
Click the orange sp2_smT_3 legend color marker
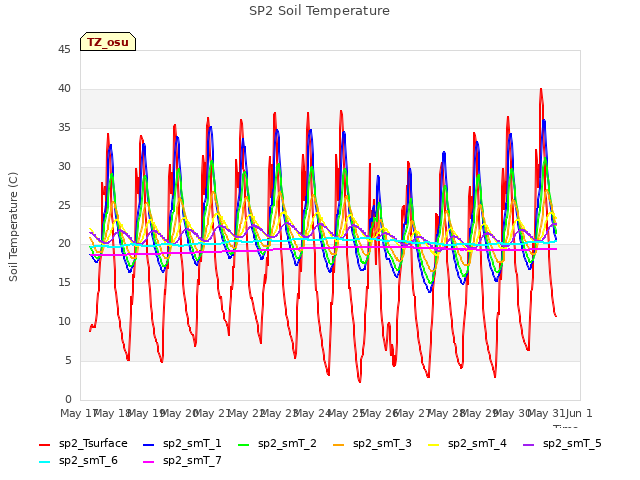click(339, 444)
